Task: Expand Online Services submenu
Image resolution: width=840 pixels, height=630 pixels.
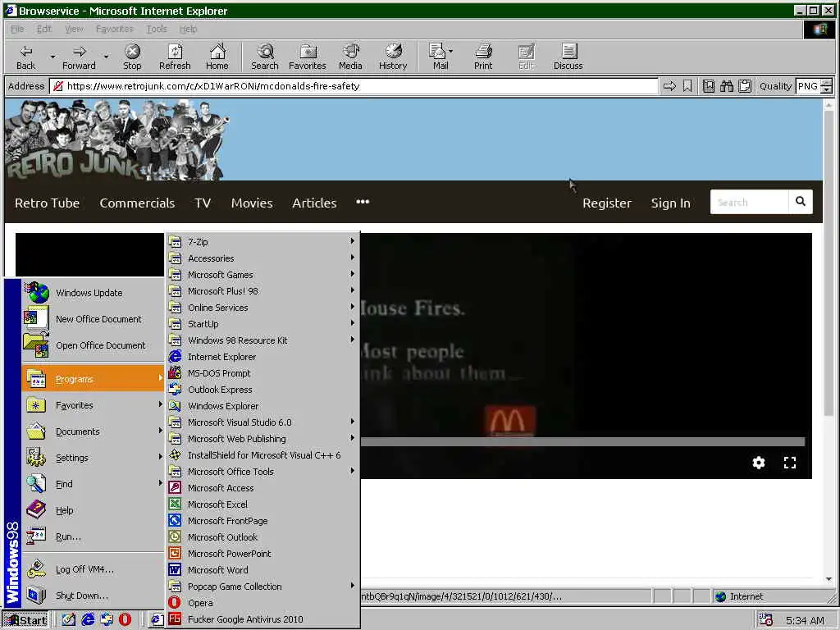Action: coord(262,308)
